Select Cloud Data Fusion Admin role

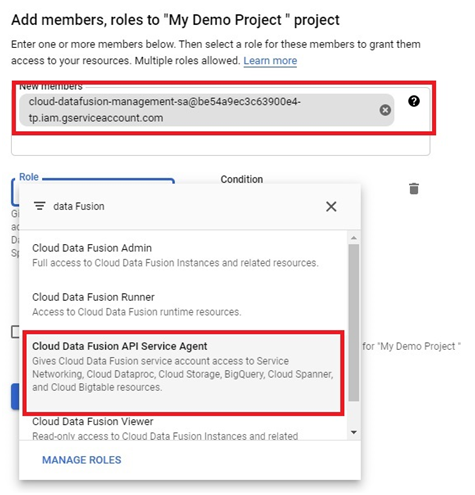[183, 255]
